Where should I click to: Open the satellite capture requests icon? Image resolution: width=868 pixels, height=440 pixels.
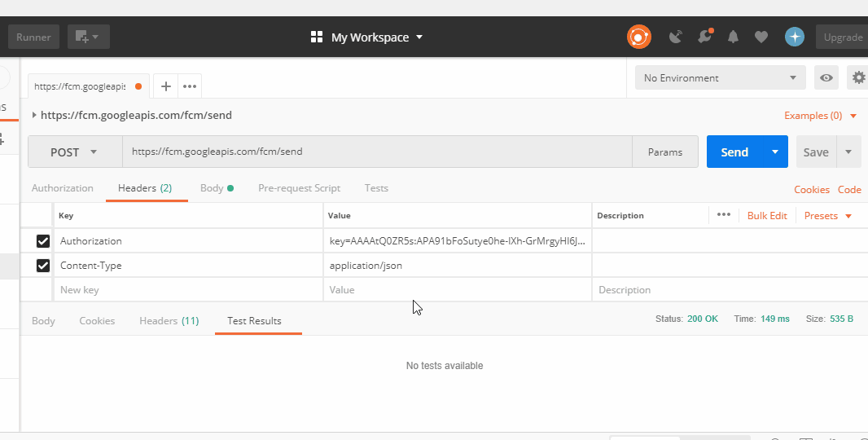(675, 37)
